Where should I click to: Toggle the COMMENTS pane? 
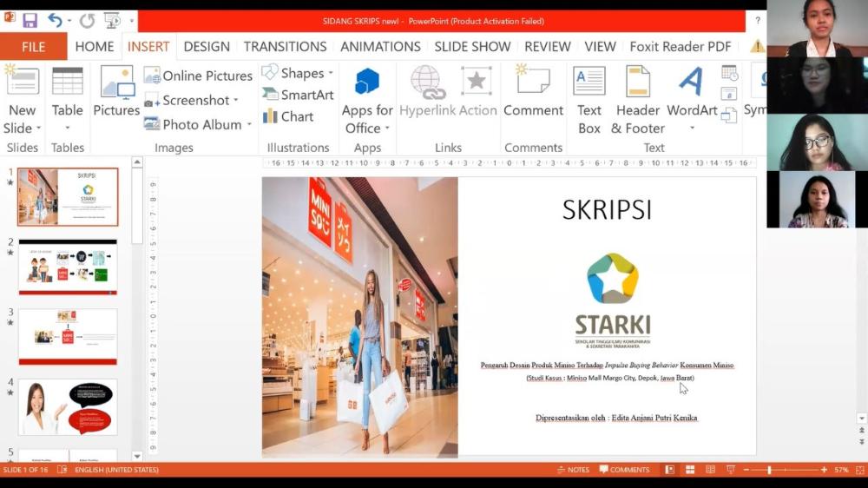(x=624, y=470)
